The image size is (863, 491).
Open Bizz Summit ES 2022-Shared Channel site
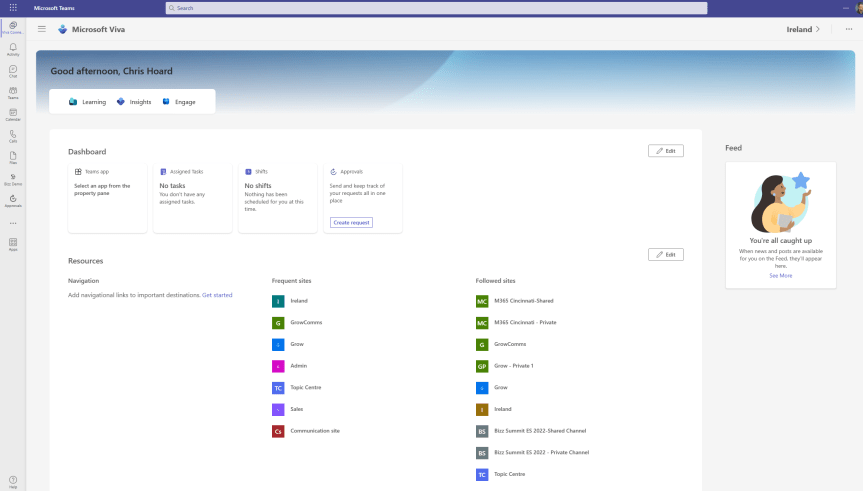(x=540, y=431)
